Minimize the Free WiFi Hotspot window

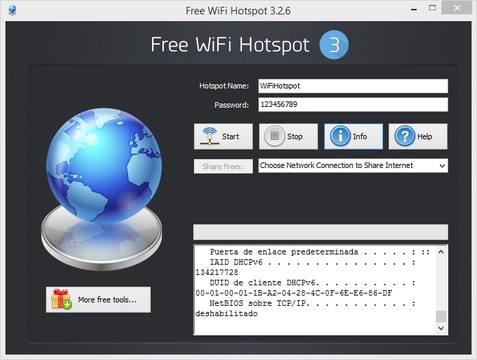click(x=414, y=10)
